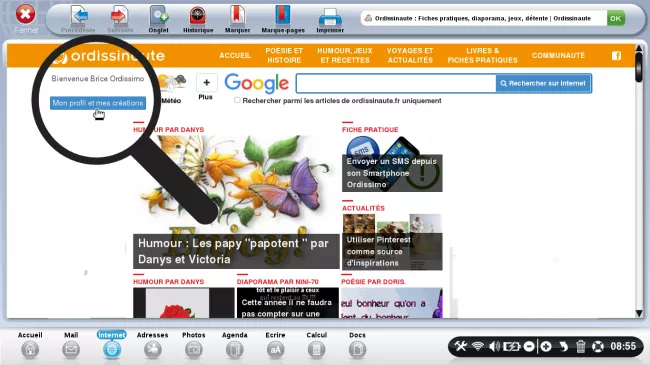Toggle the speaker volume icon
The image size is (650, 365).
pos(494,346)
